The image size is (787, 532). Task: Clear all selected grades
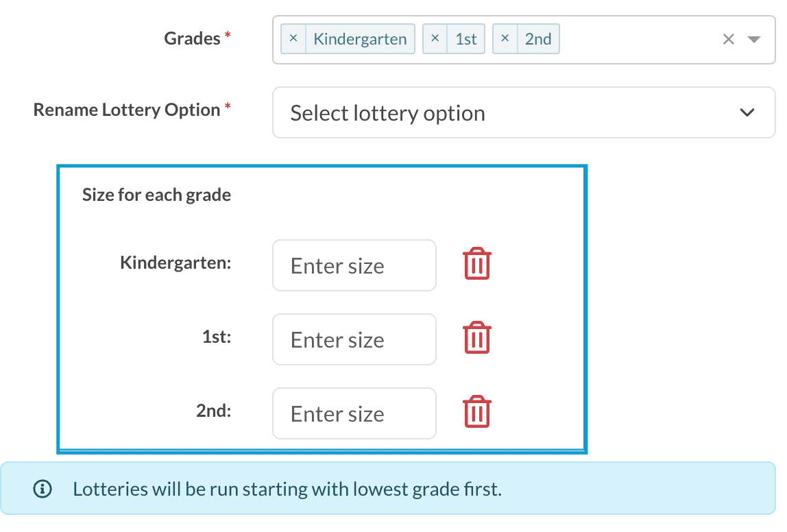pos(729,40)
